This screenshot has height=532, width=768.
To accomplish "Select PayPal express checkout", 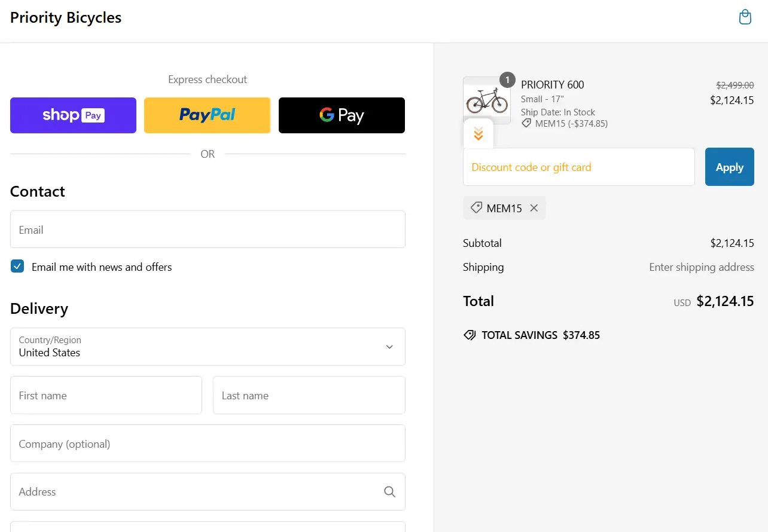I will coord(207,115).
